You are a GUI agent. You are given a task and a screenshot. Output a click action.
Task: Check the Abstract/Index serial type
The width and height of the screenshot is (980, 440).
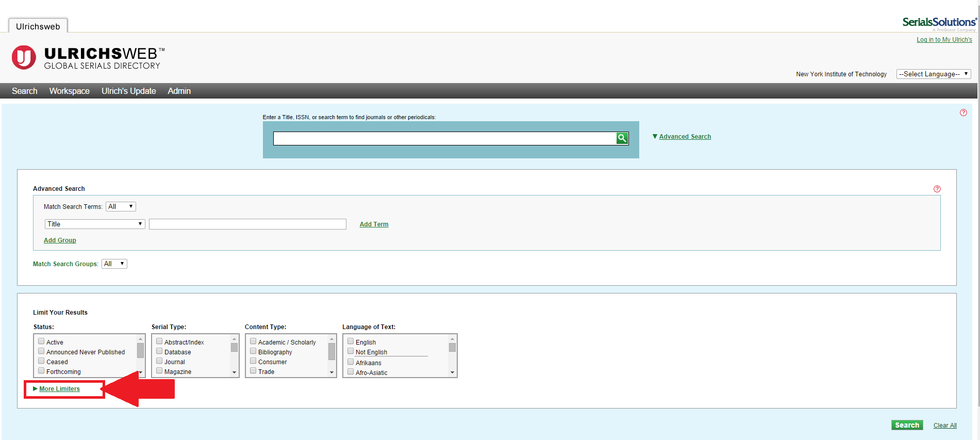point(159,341)
